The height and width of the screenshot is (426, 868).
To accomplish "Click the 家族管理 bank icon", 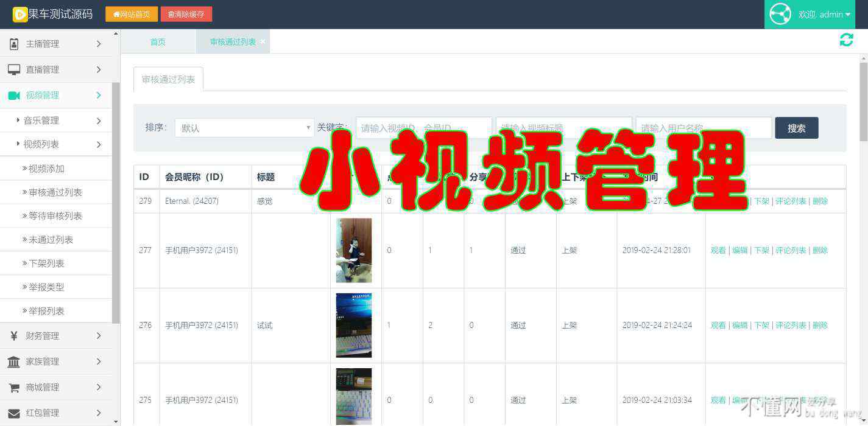I will 13,361.
